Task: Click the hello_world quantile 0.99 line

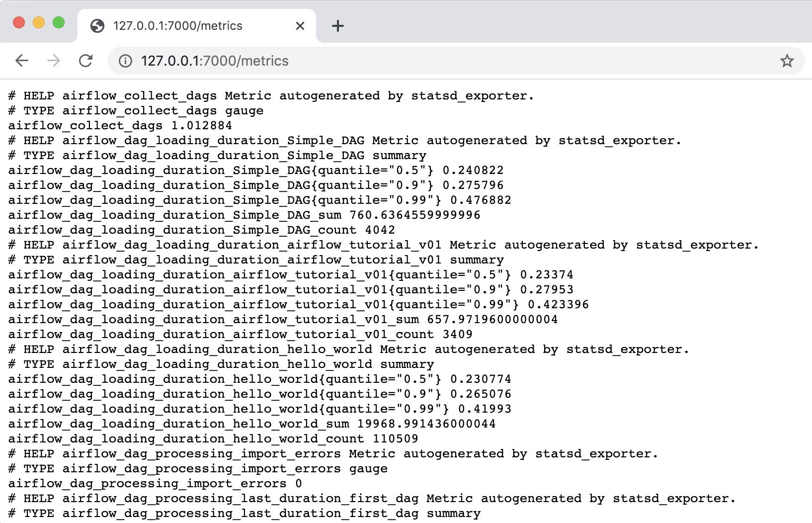Action: (259, 409)
